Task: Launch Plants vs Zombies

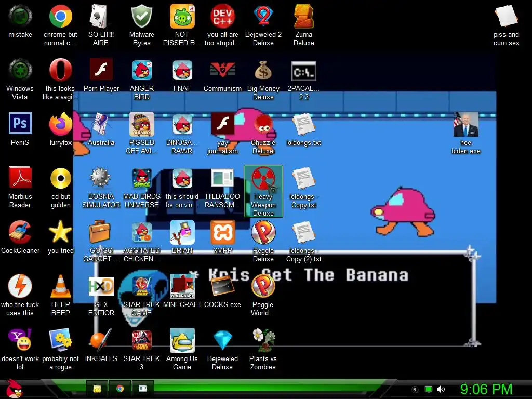Action: pyautogui.click(x=263, y=340)
